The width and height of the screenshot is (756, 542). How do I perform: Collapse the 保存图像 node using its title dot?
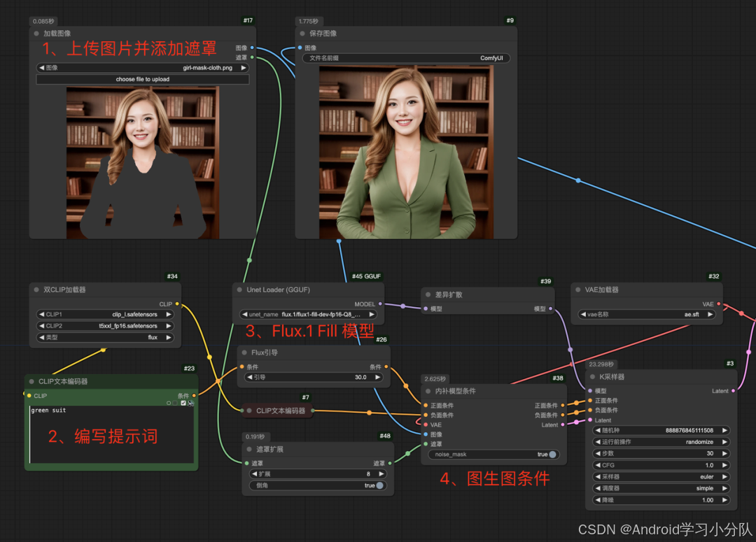point(302,34)
